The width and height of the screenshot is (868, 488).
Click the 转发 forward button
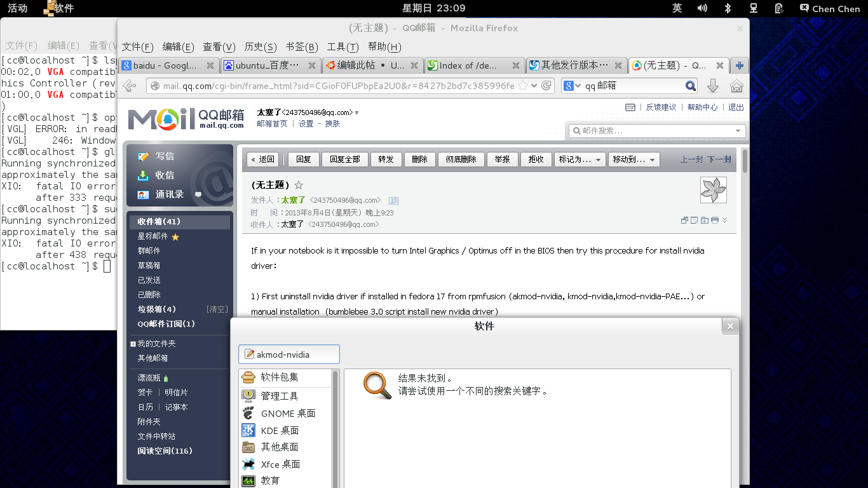pos(386,159)
